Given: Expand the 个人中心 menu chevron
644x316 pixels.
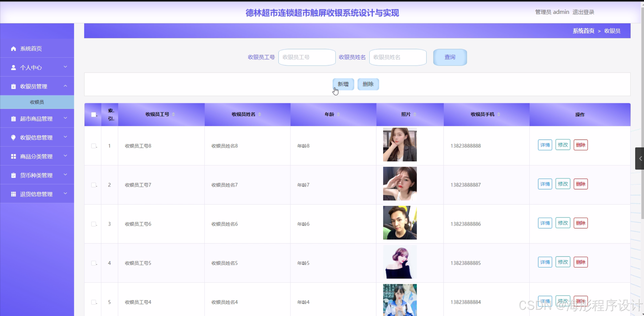Looking at the screenshot, I should point(65,67).
